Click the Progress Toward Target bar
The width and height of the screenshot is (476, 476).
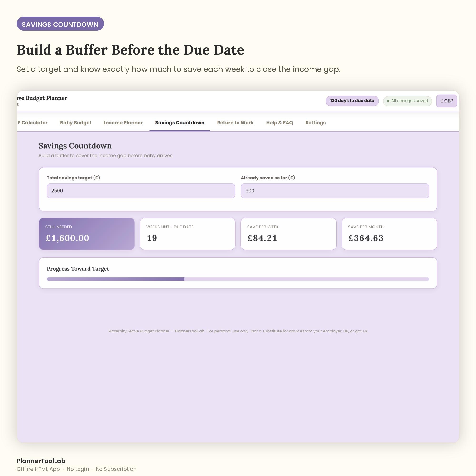pyautogui.click(x=238, y=279)
